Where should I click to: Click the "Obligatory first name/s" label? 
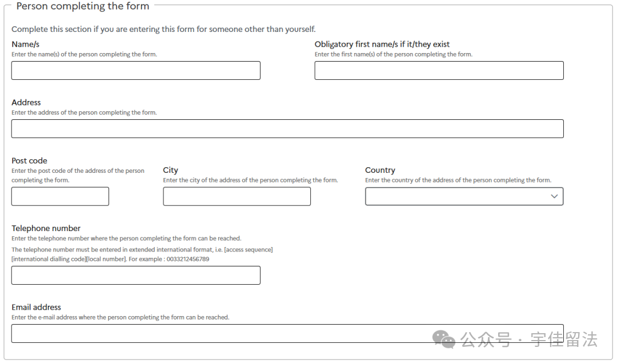382,44
